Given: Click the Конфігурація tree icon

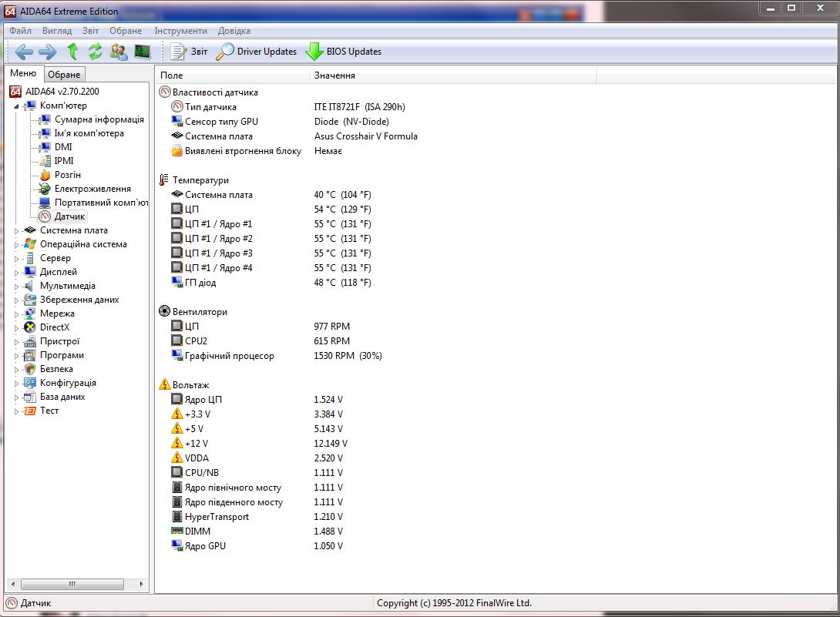Looking at the screenshot, I should coord(30,383).
